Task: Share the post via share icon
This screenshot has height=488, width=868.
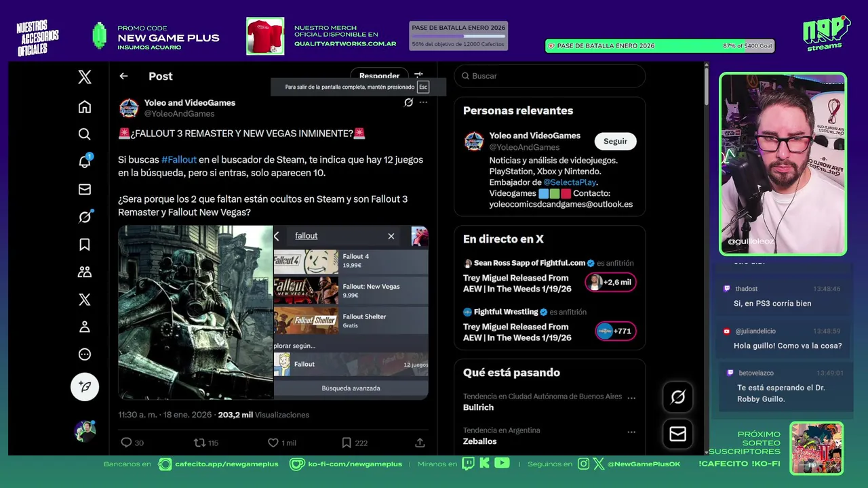Action: point(420,443)
